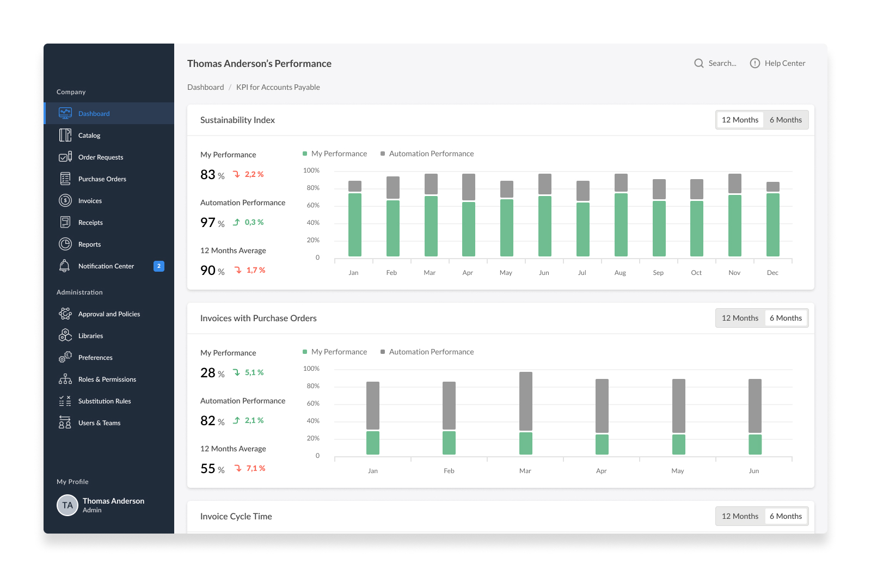The height and width of the screenshot is (588, 871).
Task: Set Invoice Cycle Time to 12 Months
Action: click(740, 516)
